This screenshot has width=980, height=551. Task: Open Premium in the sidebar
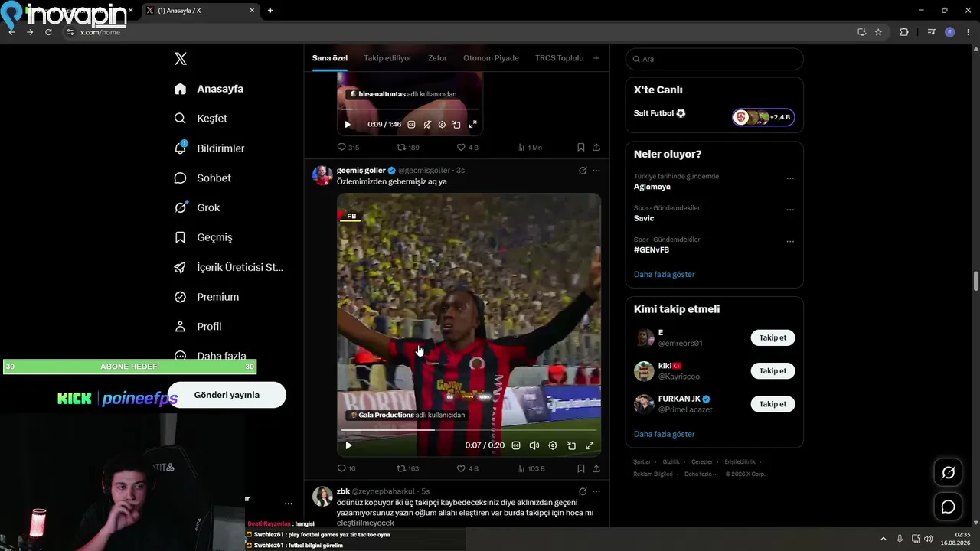206,297
